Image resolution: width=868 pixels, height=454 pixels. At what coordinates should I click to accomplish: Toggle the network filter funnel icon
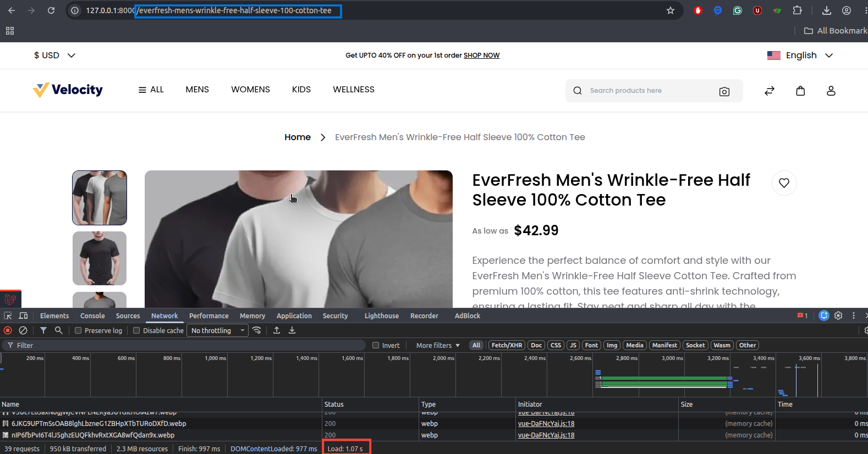(x=43, y=330)
